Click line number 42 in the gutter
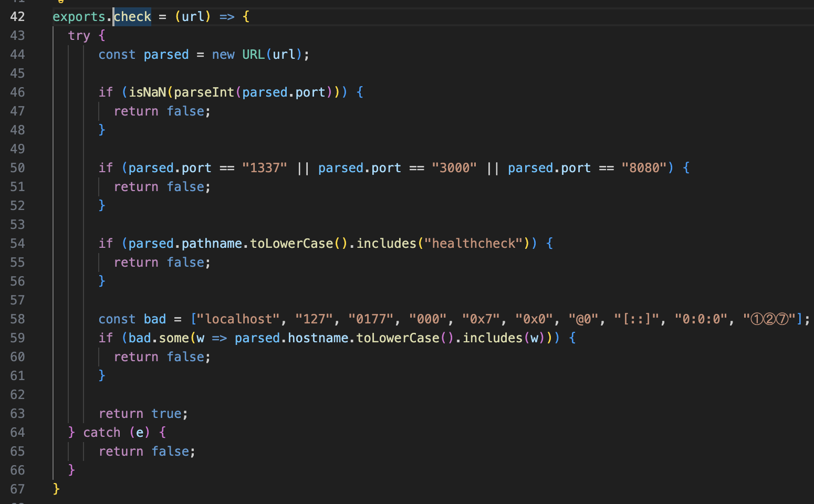Viewport: 814px width, 504px height. (x=17, y=17)
